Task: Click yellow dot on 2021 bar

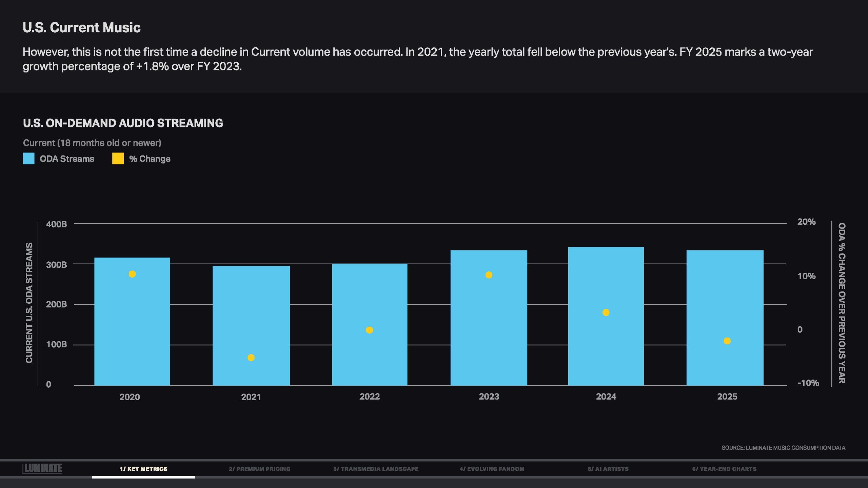Action: click(x=251, y=358)
